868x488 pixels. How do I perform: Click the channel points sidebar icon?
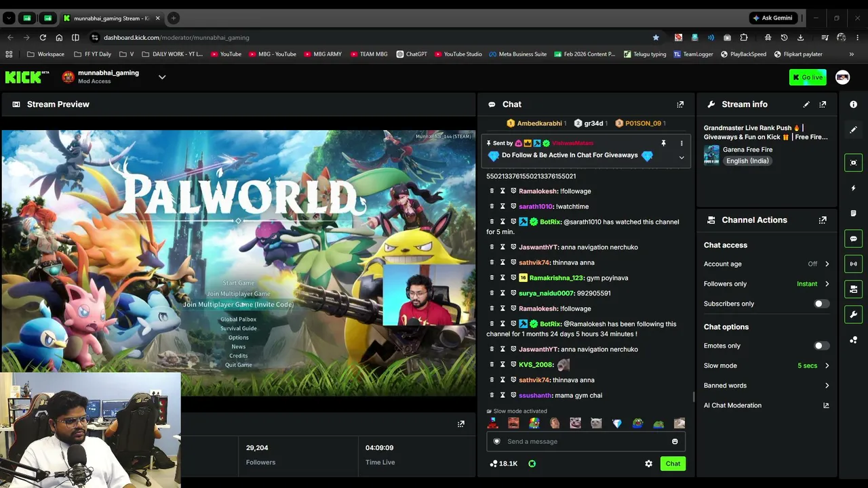pos(854,340)
